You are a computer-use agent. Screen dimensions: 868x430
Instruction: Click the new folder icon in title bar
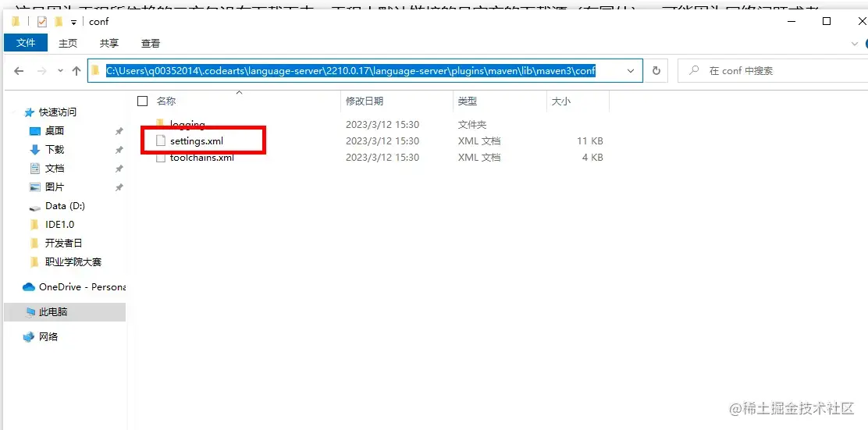point(59,22)
